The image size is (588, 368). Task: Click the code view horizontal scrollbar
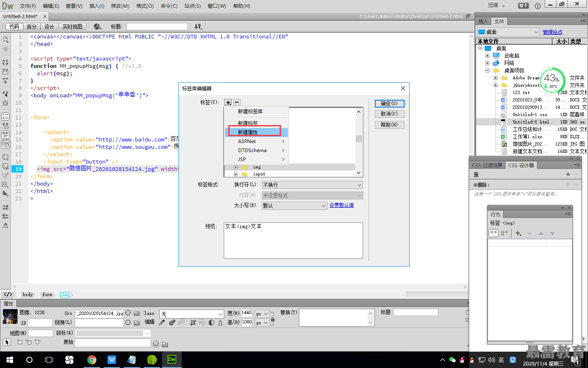pos(240,287)
